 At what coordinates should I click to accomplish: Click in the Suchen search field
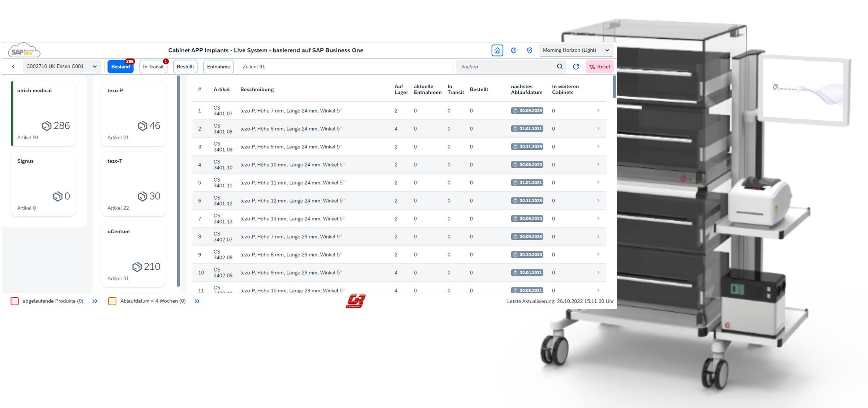pyautogui.click(x=506, y=67)
